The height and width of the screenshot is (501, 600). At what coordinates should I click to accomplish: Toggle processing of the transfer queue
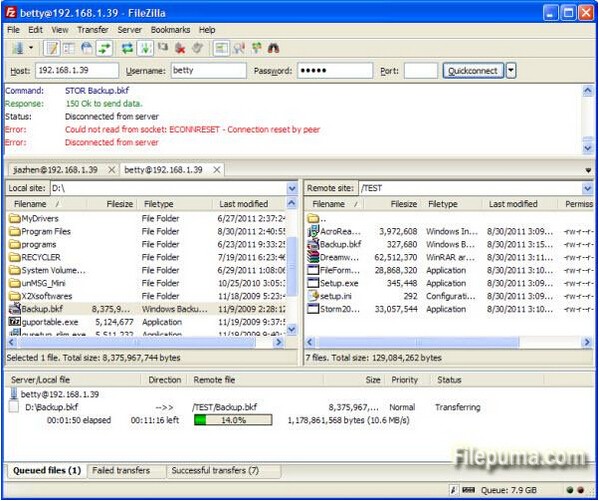145,48
